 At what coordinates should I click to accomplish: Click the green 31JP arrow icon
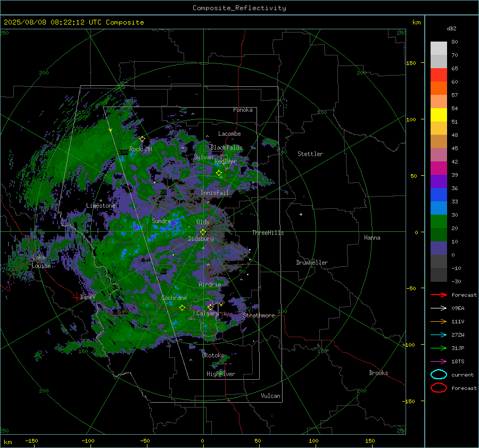(439, 348)
